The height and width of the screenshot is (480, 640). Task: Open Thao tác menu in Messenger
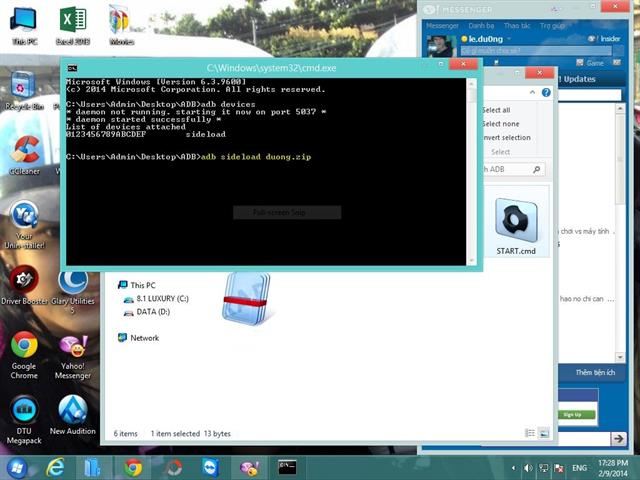pyautogui.click(x=517, y=25)
